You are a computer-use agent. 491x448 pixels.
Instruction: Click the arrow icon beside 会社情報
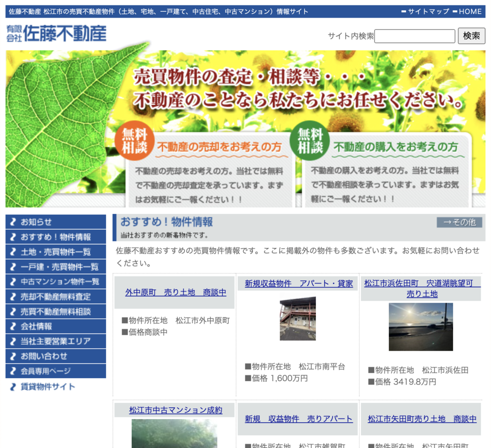coord(13,326)
